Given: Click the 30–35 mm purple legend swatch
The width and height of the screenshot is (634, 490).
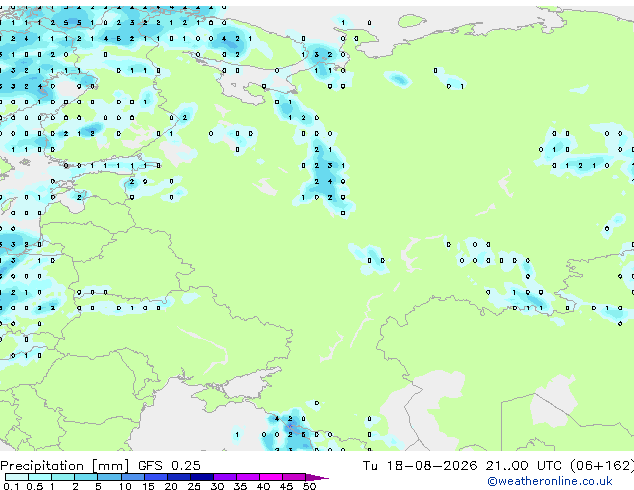Looking at the screenshot, I should [x=225, y=477].
